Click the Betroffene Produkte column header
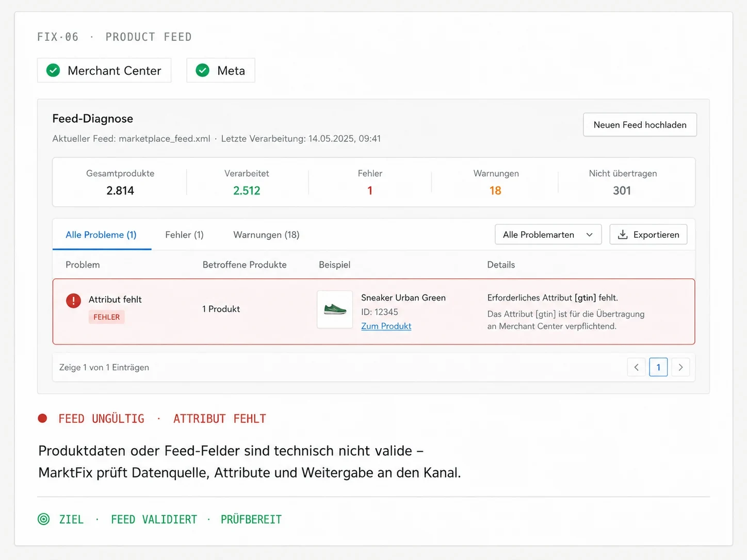This screenshot has width=747, height=560. [x=245, y=265]
